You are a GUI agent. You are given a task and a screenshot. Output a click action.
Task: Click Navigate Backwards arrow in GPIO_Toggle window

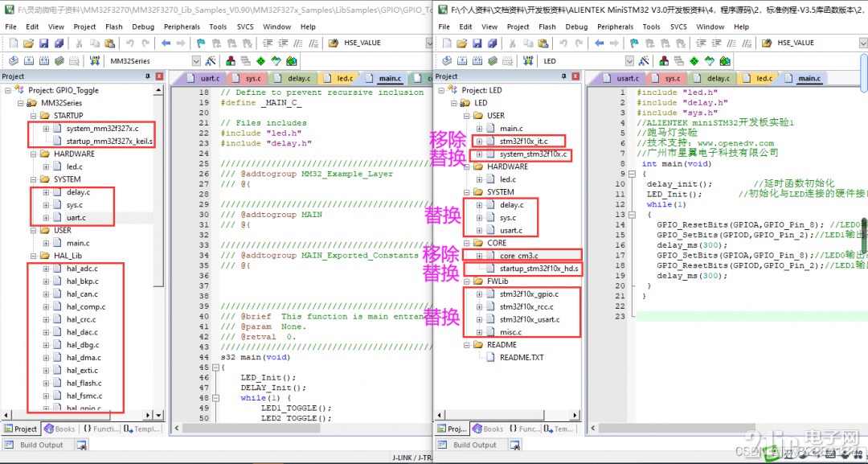[166, 43]
